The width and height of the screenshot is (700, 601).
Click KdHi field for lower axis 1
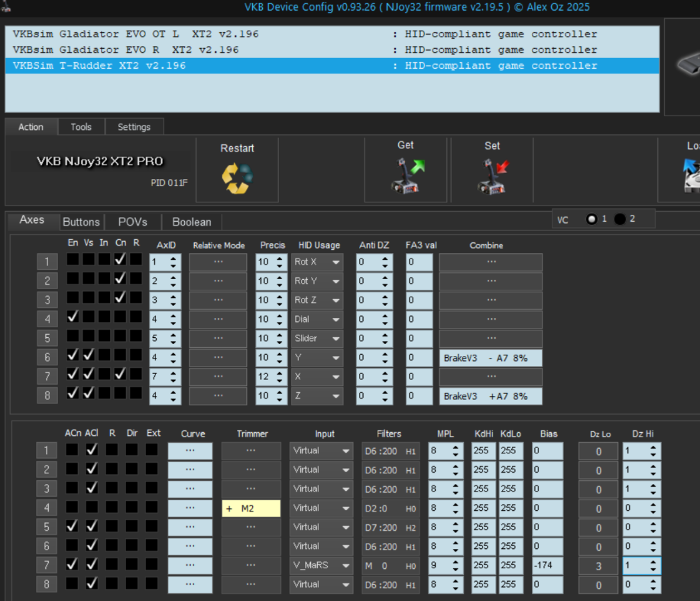(x=484, y=451)
